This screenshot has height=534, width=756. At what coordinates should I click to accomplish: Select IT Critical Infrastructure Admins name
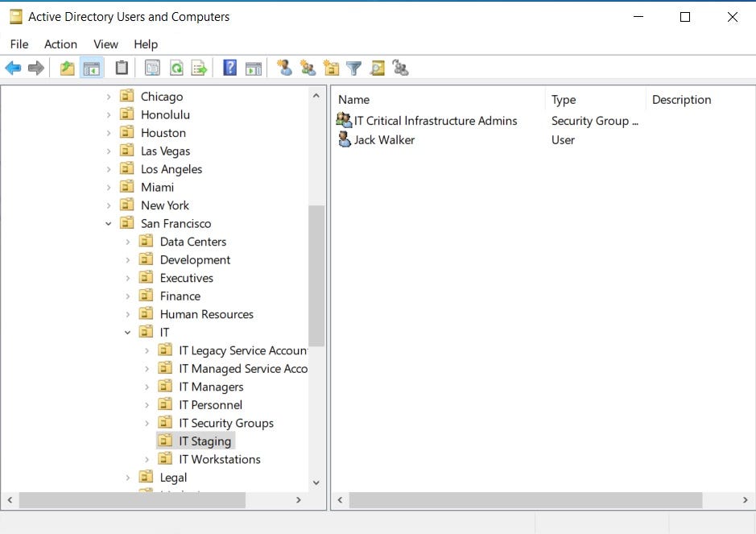436,121
